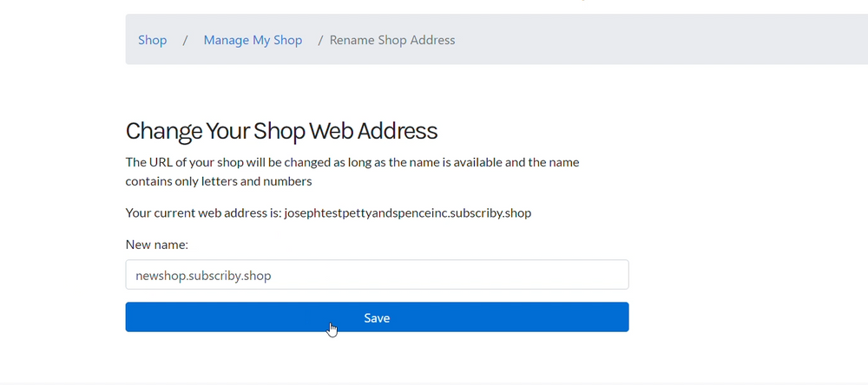This screenshot has height=385, width=868.
Task: Click the separator slash after Shop breadcrumb
Action: point(186,40)
